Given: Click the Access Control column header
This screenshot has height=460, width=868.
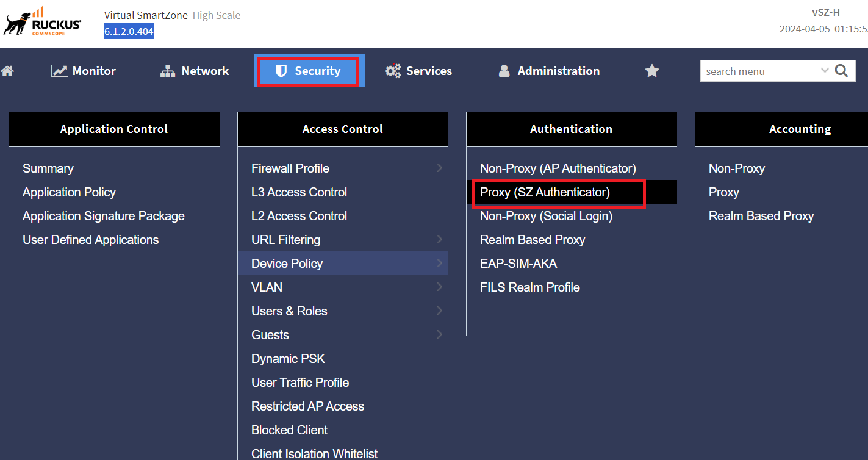Looking at the screenshot, I should (343, 129).
